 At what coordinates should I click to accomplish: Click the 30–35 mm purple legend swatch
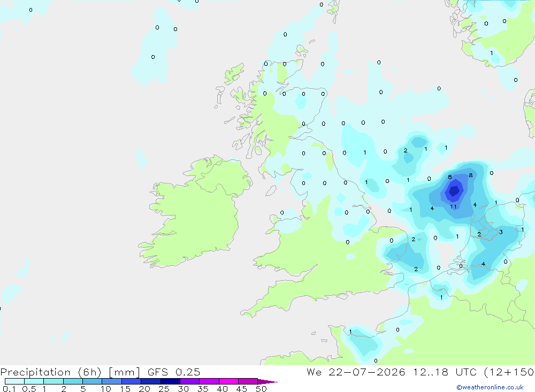(x=190, y=381)
